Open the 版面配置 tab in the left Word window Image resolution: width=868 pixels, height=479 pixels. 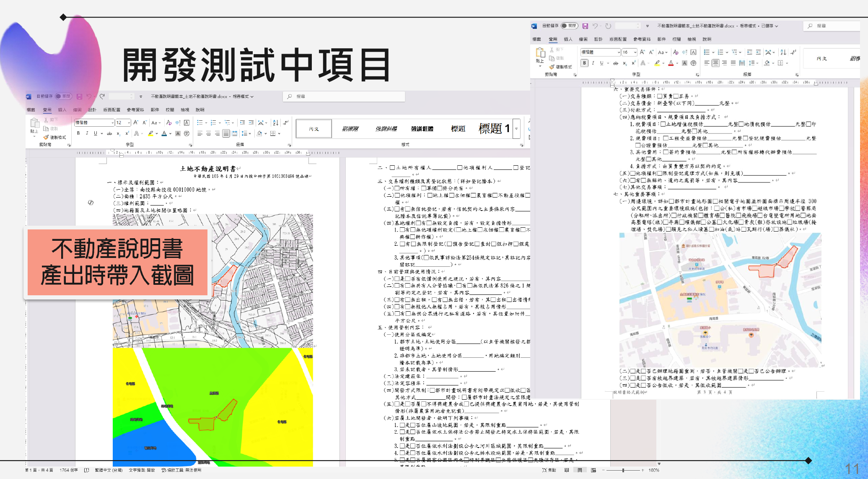coord(111,110)
